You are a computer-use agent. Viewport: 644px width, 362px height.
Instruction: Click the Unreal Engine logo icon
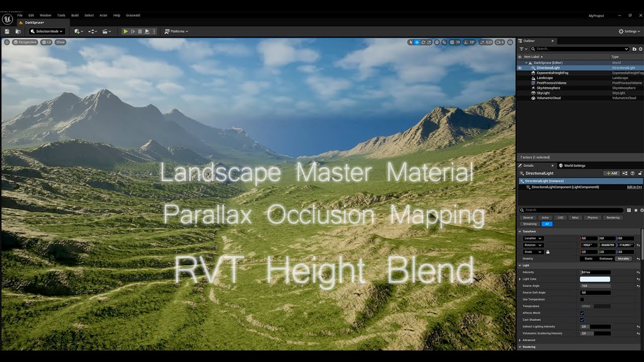[7, 19]
